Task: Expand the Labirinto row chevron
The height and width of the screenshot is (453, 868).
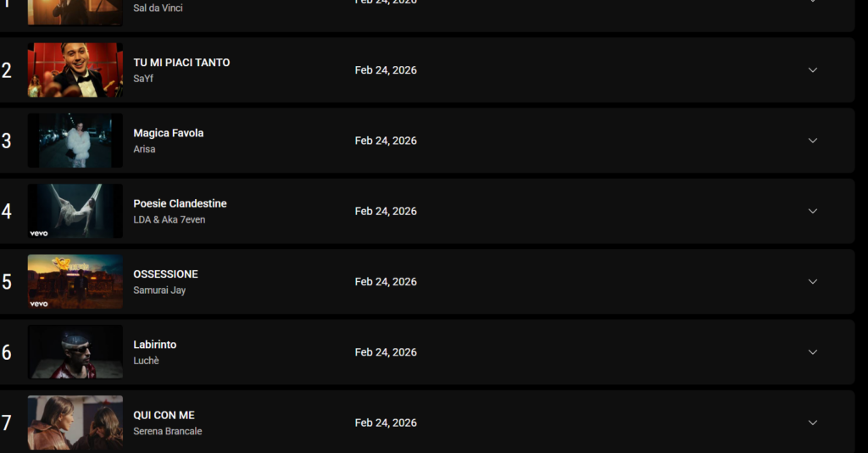Action: (x=812, y=352)
